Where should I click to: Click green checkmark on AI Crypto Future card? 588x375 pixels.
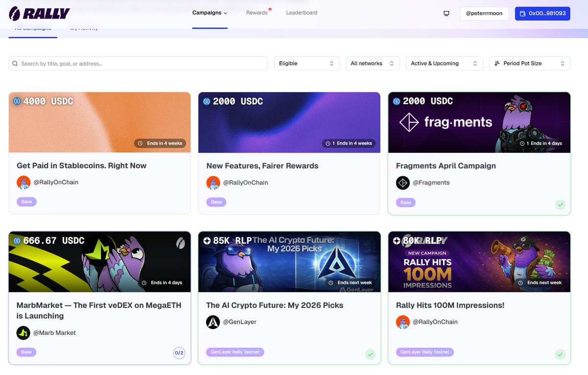pos(370,354)
